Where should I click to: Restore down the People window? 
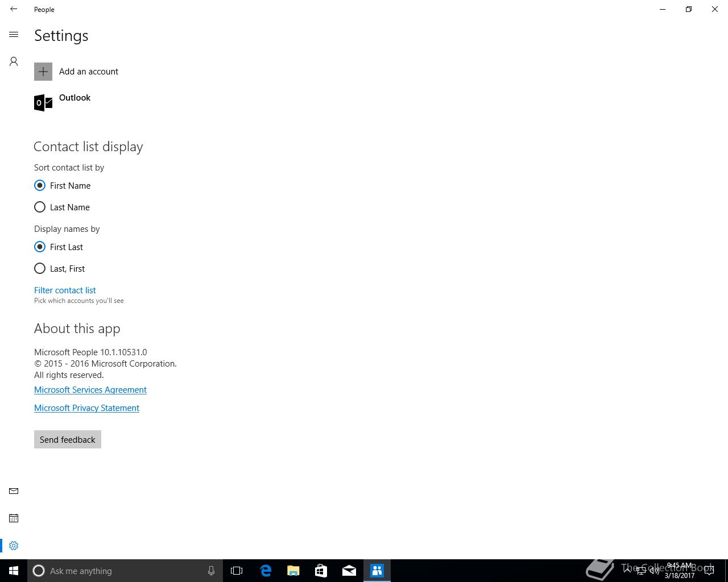689,9
